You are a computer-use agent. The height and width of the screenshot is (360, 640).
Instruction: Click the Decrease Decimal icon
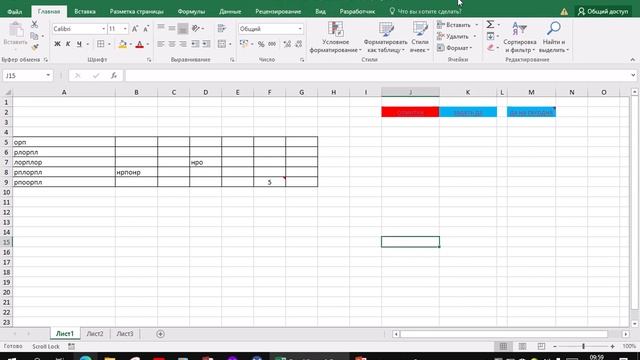point(298,44)
